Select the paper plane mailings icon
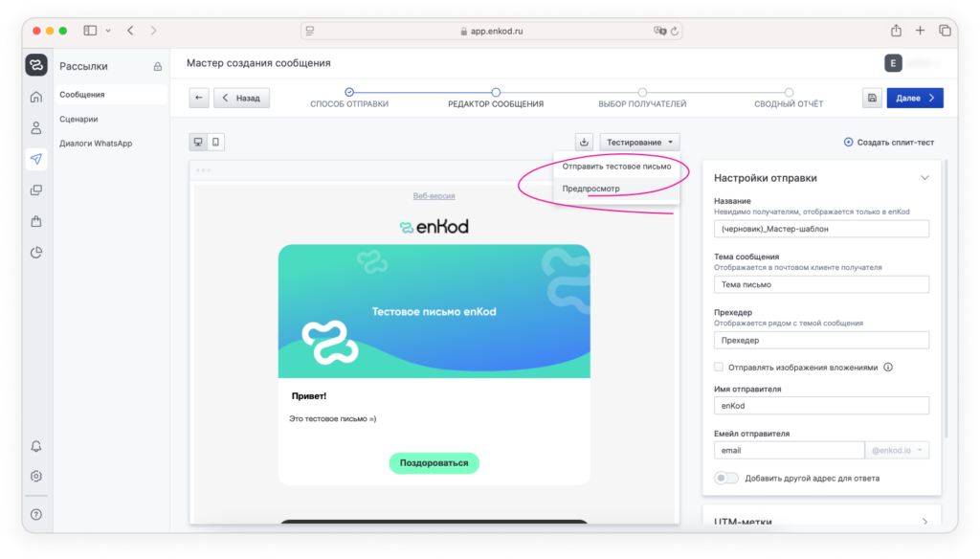 click(x=36, y=159)
